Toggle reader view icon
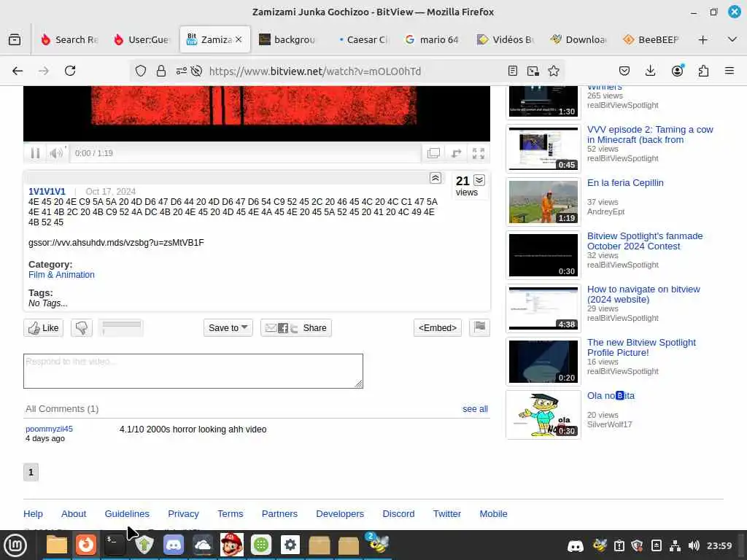This screenshot has height=560, width=747. 513,71
